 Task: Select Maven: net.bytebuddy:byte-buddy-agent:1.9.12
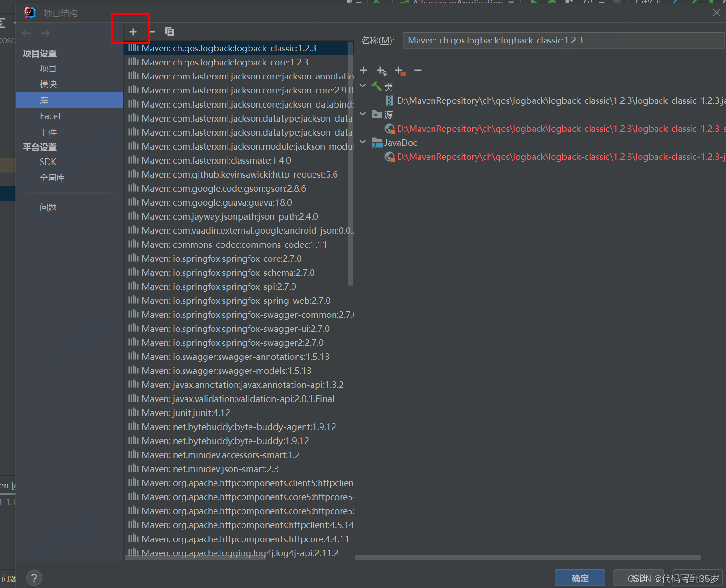point(238,427)
